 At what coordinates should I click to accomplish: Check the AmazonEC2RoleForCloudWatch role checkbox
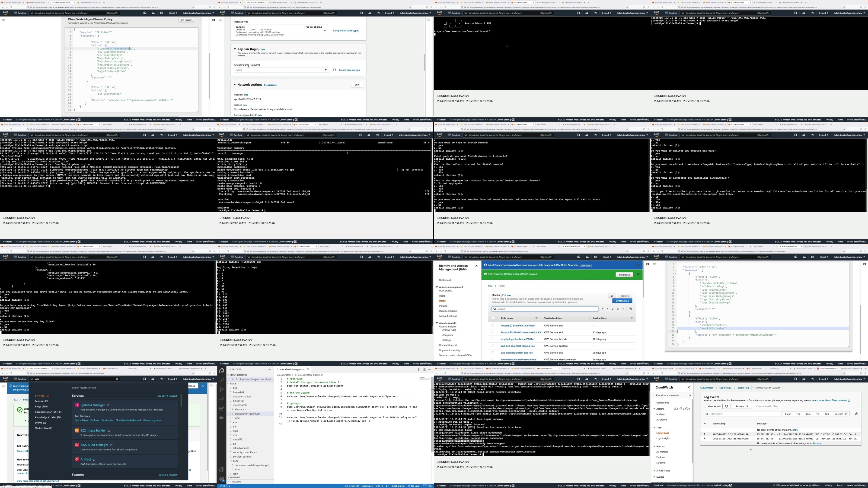(493, 326)
